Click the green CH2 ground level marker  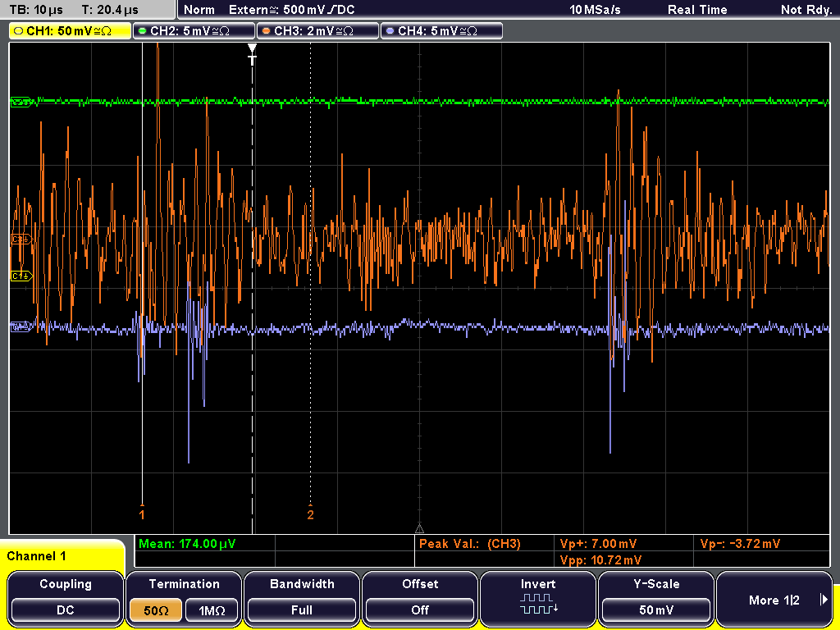21,102
